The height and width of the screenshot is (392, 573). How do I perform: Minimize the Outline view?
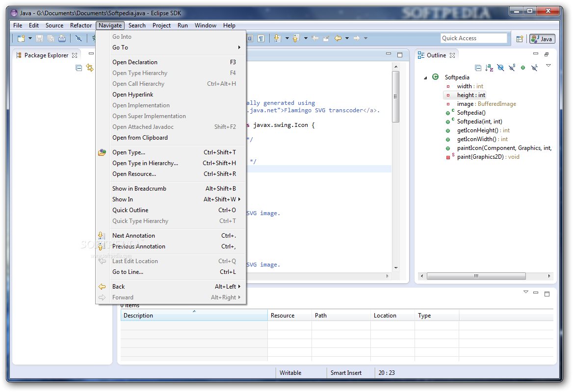536,53
